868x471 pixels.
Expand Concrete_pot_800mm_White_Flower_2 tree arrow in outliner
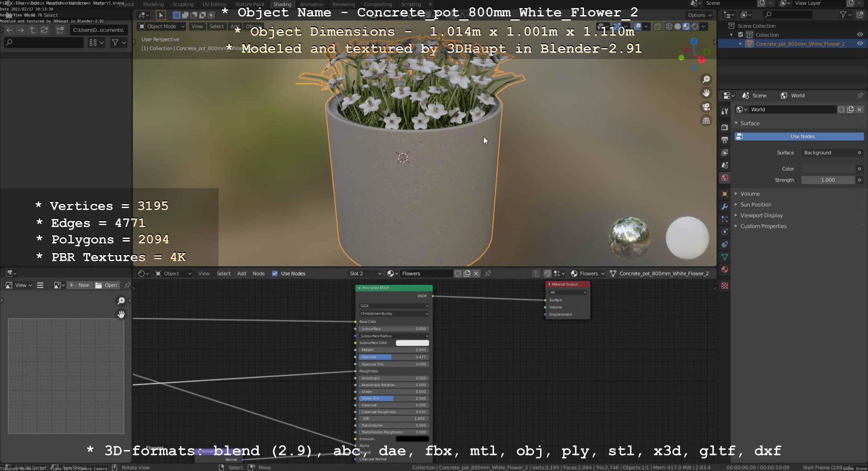coord(740,44)
